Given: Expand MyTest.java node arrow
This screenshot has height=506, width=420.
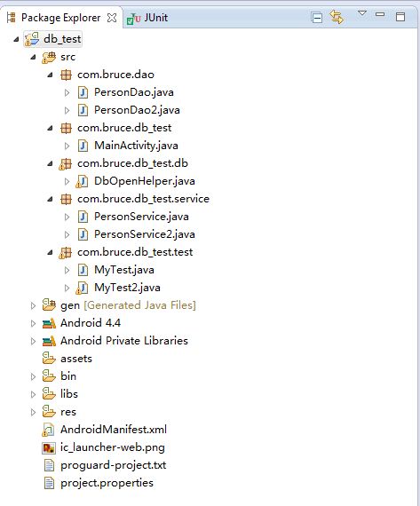Looking at the screenshot, I should (x=67, y=271).
